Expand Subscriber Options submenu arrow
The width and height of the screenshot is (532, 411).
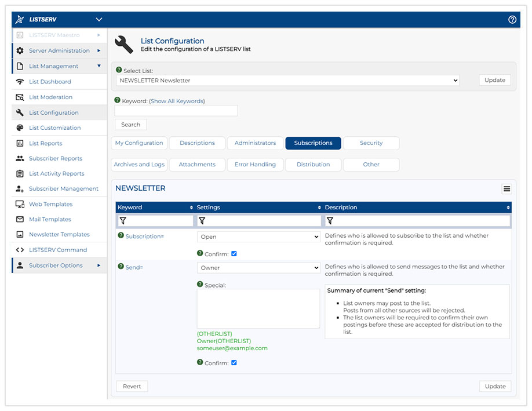click(99, 265)
